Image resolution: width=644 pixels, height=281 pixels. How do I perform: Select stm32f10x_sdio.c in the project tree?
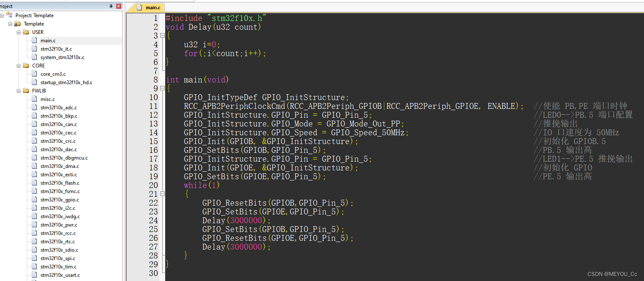(x=59, y=250)
